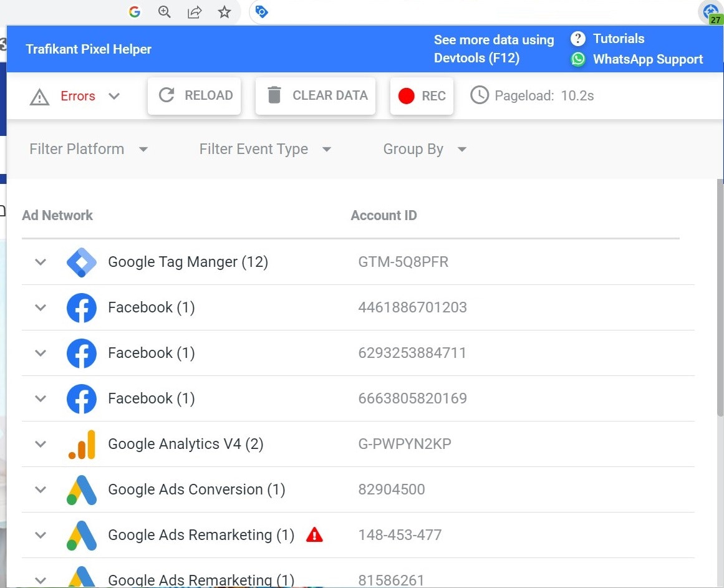Click the vertical scrollbar of the list
724x588 pixels.
[720, 297]
